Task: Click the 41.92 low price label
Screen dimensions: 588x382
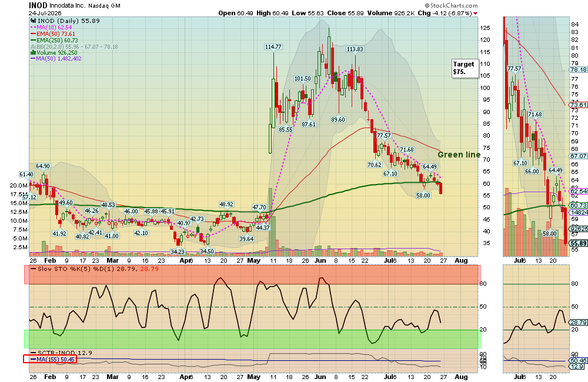Action: tap(59, 233)
